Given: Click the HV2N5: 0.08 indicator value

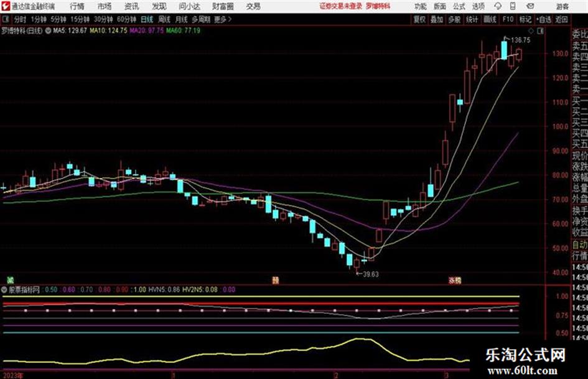Looking at the screenshot, I should click(x=200, y=289).
